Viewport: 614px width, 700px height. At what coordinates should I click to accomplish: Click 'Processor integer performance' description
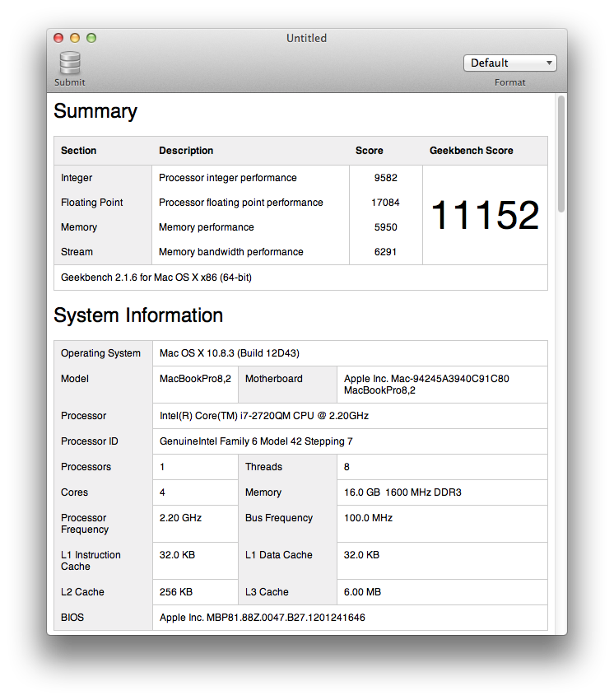coord(227,178)
